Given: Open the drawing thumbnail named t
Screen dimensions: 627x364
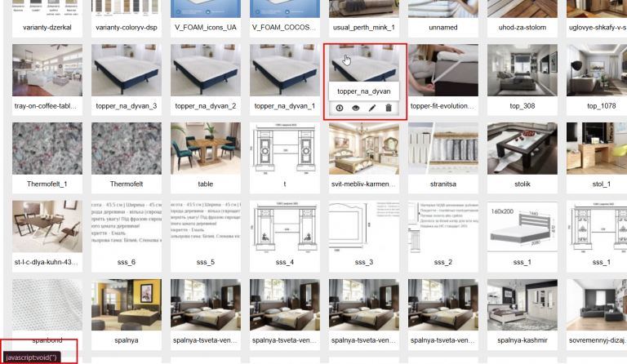Looking at the screenshot, I should [x=285, y=149].
